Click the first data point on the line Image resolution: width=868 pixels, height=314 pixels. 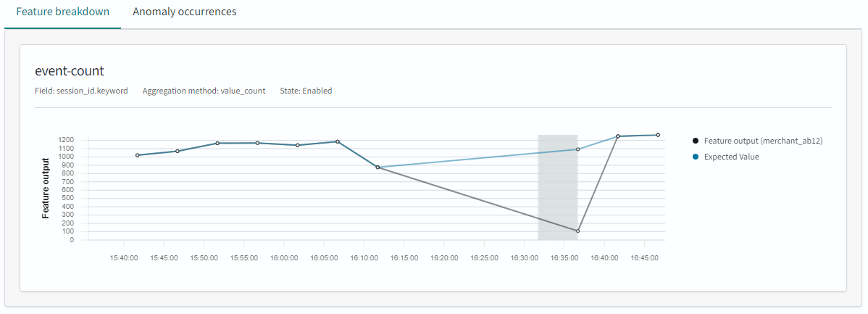pyautogui.click(x=137, y=155)
